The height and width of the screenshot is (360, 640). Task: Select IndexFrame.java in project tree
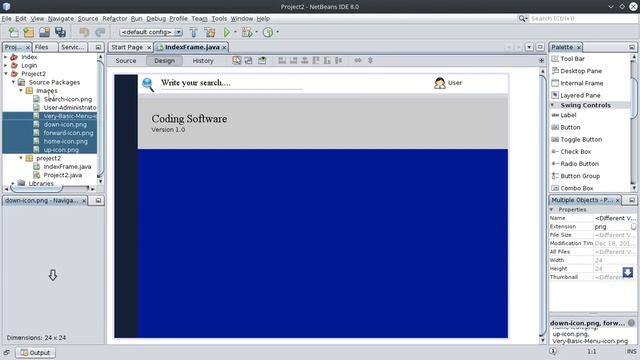pyautogui.click(x=67, y=167)
